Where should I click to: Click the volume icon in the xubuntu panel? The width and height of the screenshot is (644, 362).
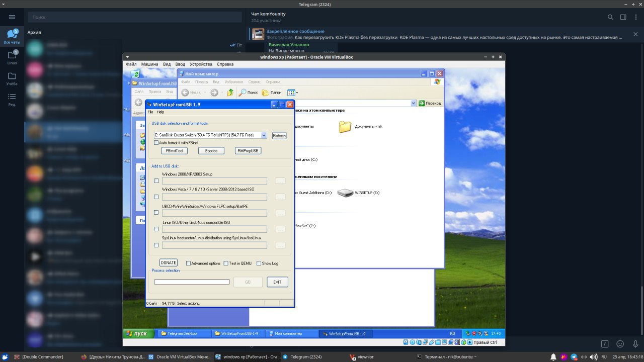(595, 357)
